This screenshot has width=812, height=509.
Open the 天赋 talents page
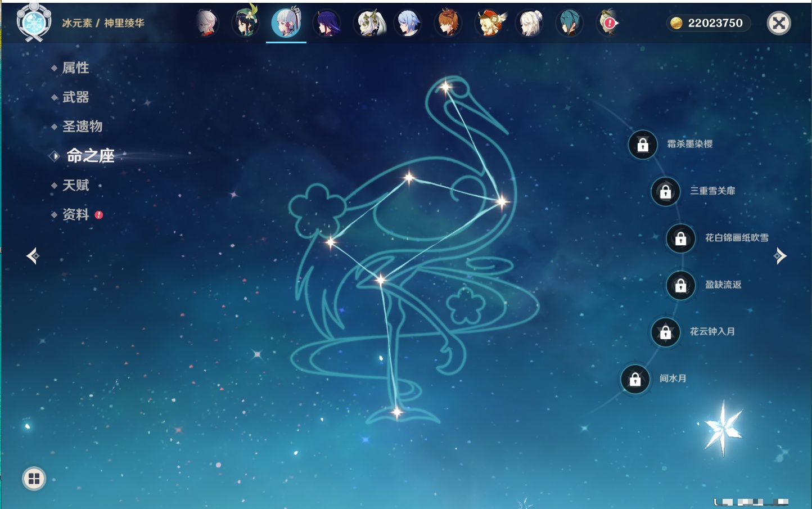coord(75,185)
